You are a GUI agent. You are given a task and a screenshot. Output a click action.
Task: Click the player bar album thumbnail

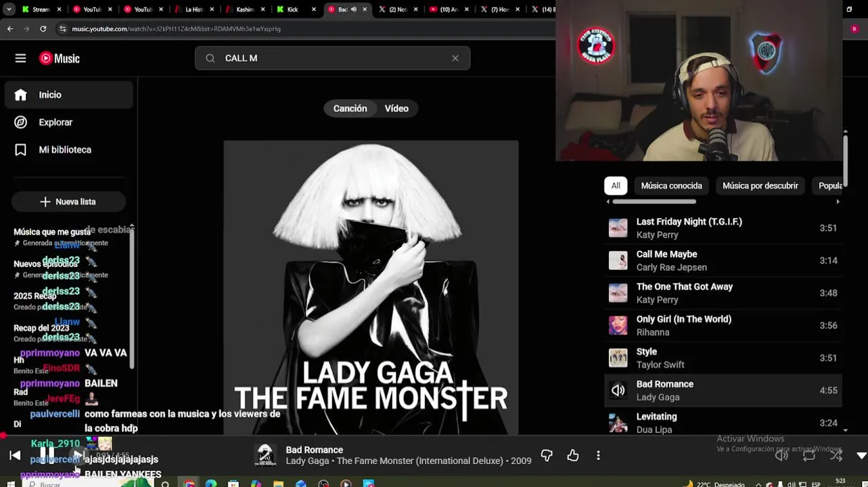265,455
